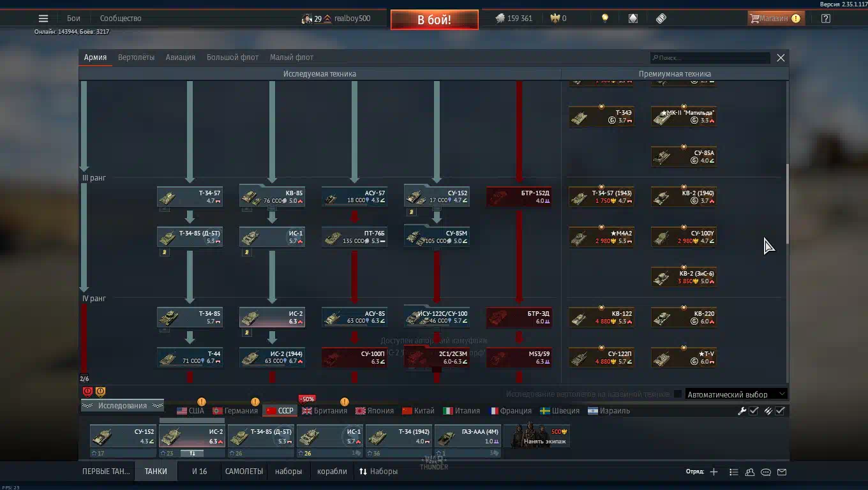Click the red shield icon below the tree
Screen dimensions: 868x490
click(87, 392)
